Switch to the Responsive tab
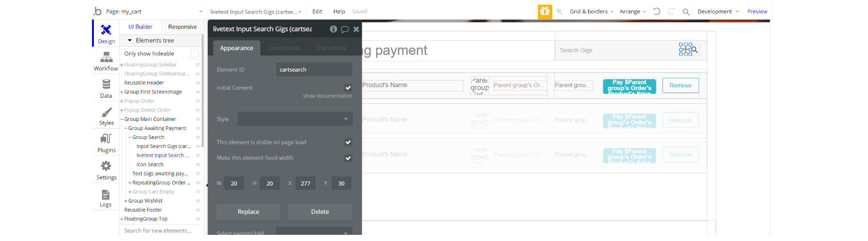This screenshot has width=868, height=241. point(182,27)
